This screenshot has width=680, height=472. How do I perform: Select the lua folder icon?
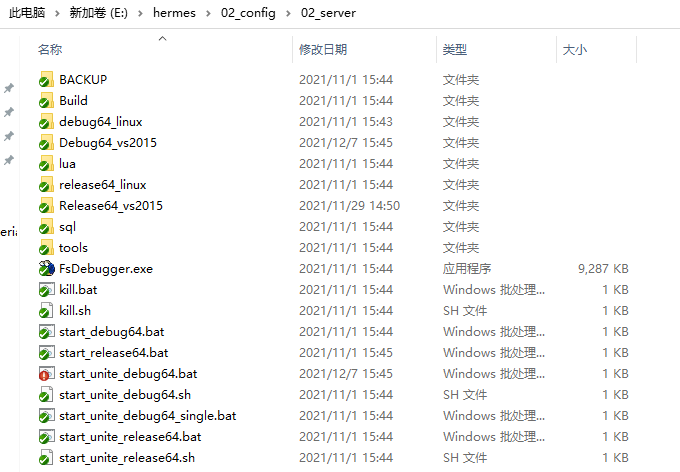click(46, 164)
